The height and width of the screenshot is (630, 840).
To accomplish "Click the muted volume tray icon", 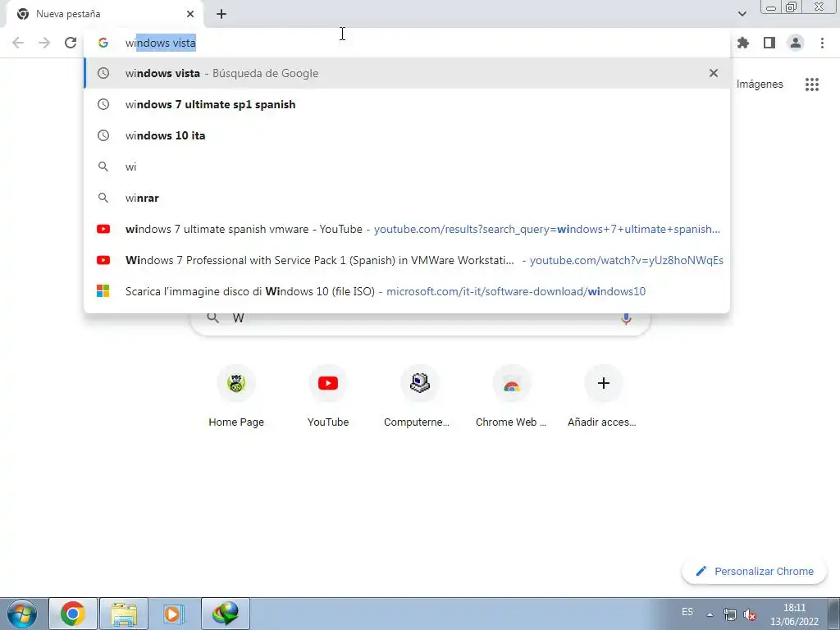I will click(x=750, y=614).
